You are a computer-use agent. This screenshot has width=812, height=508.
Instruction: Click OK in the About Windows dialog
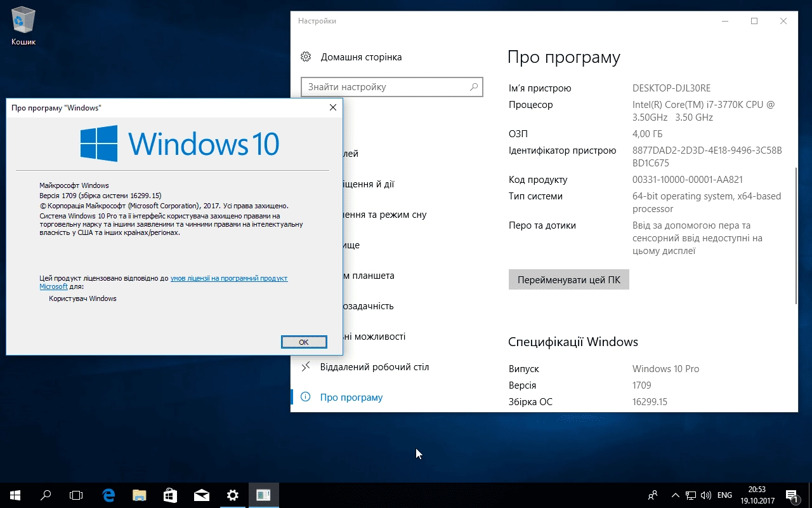click(x=304, y=342)
